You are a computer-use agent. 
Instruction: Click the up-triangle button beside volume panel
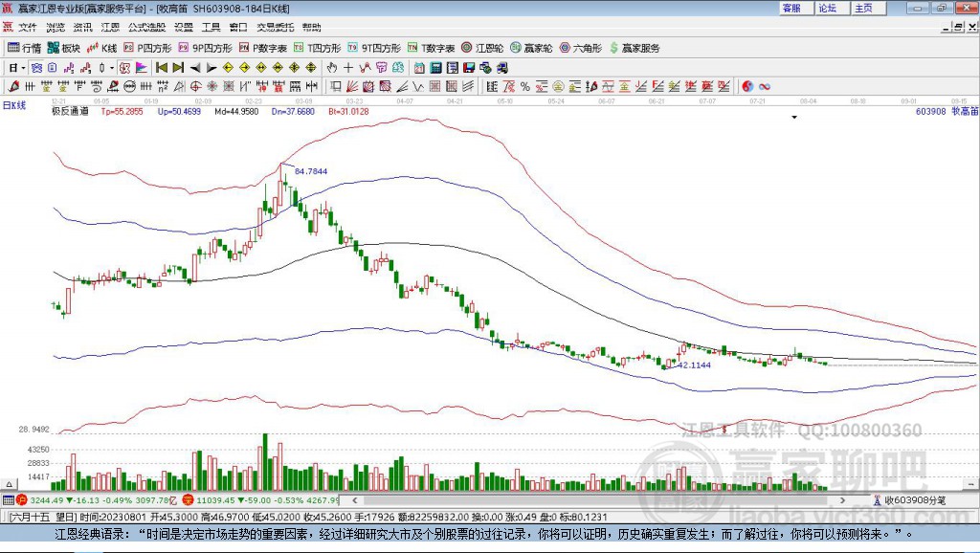[9, 484]
